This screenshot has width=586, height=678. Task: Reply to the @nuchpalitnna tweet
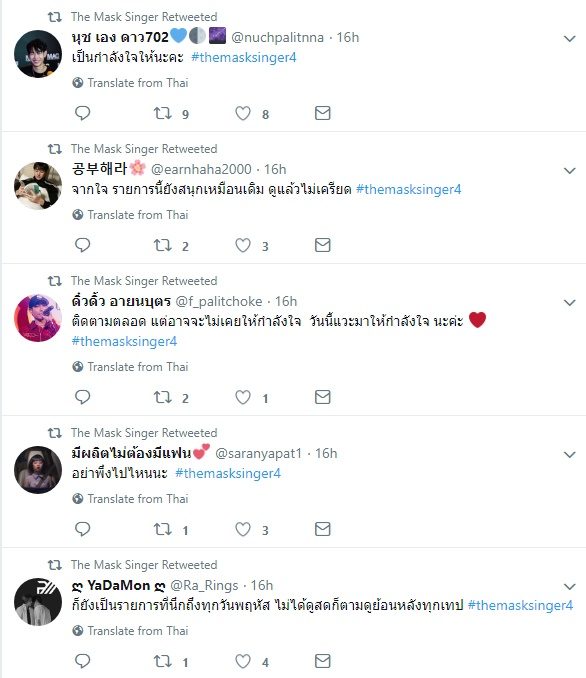(x=82, y=113)
